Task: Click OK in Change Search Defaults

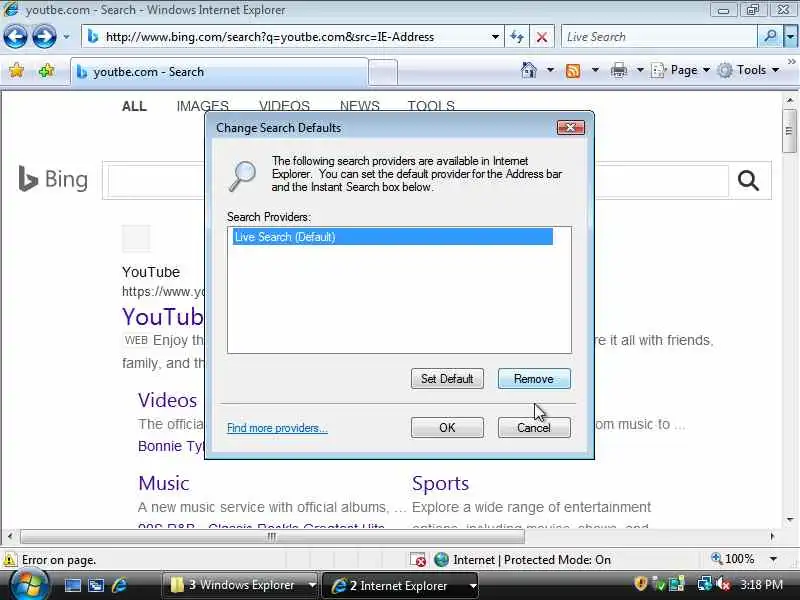Action: (447, 428)
